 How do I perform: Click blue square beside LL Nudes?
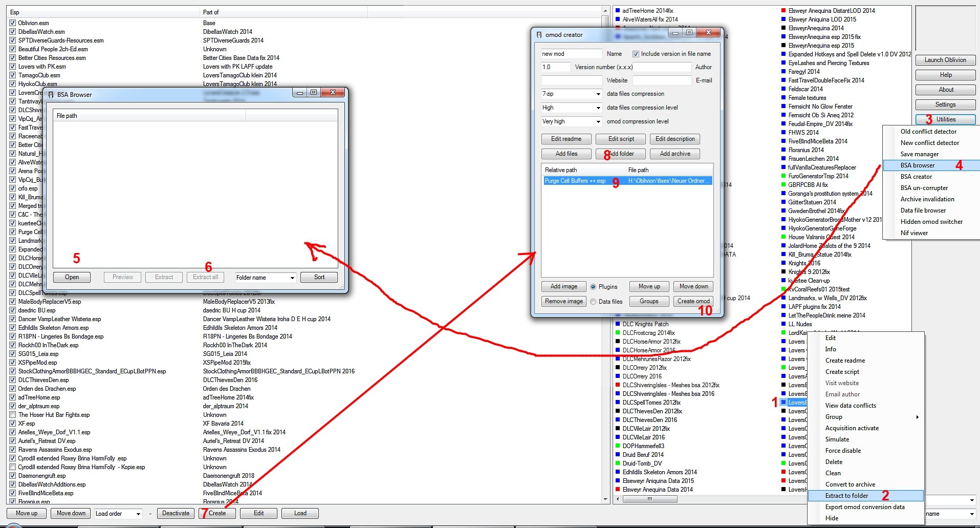click(783, 324)
